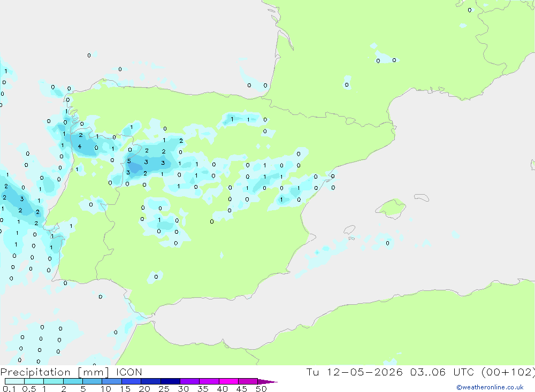Click the date 'Tu 12-05-2026' text
The image size is (535, 392).
355,372
